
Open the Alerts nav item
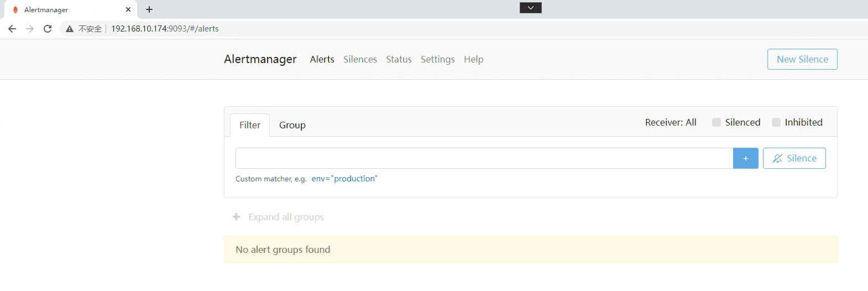point(322,59)
